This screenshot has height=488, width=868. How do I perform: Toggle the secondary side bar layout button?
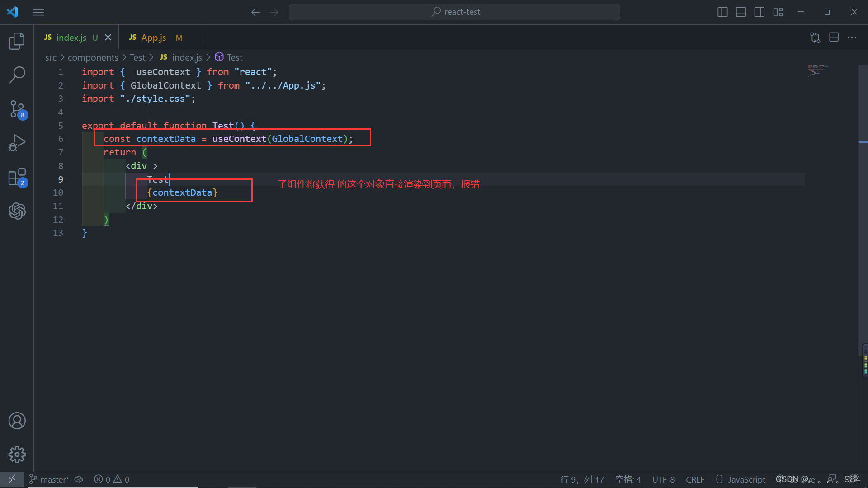(759, 12)
